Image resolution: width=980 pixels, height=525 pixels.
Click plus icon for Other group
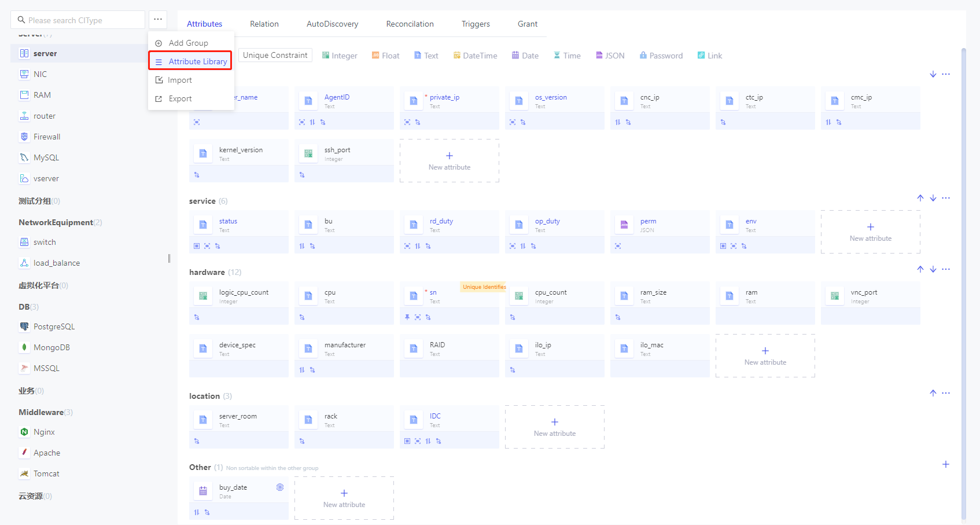click(946, 464)
